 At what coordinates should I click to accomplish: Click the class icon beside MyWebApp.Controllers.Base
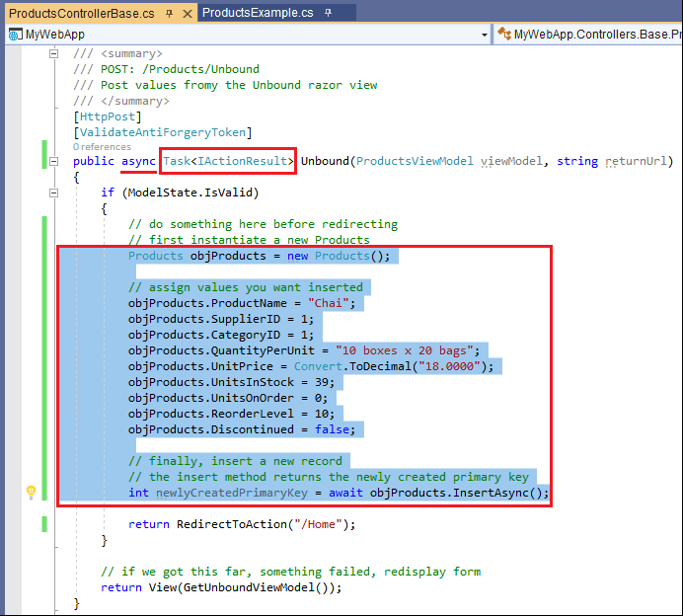coord(503,35)
